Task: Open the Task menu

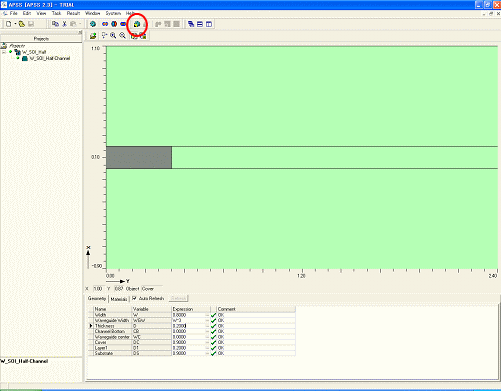Action: (x=56, y=13)
